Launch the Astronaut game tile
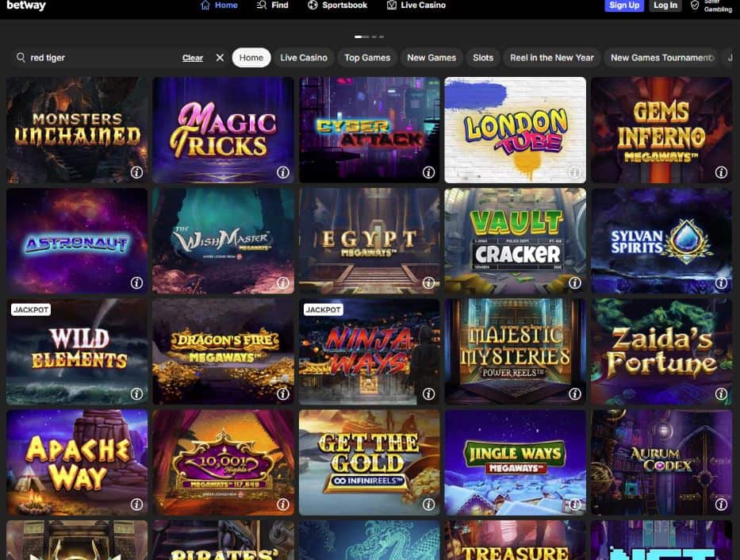Viewport: 740px width, 560px height. coord(77,240)
